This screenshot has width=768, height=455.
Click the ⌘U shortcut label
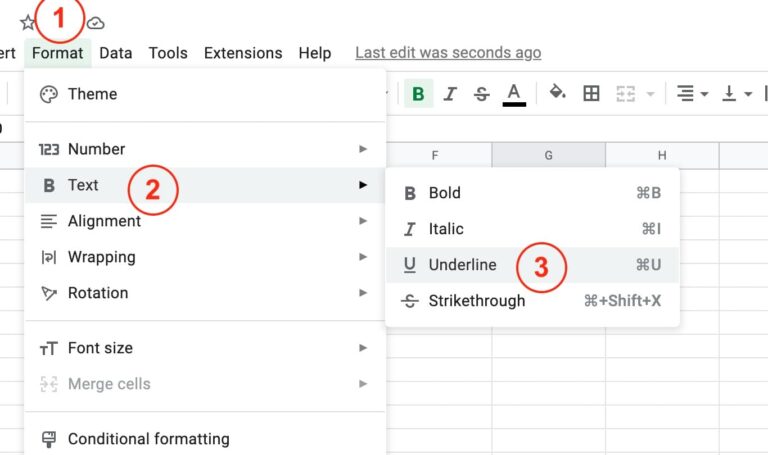tap(648, 265)
